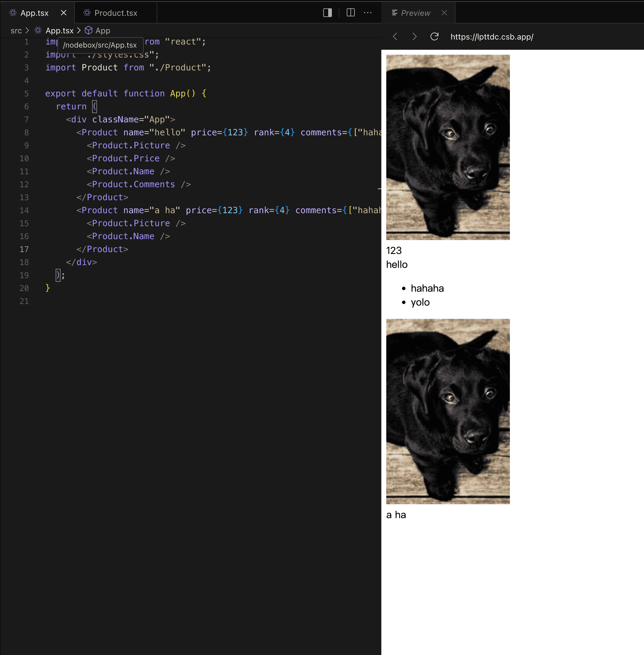Click the React icon in the App.tsx breadcrumb
The width and height of the screenshot is (644, 655).
pyautogui.click(x=38, y=31)
